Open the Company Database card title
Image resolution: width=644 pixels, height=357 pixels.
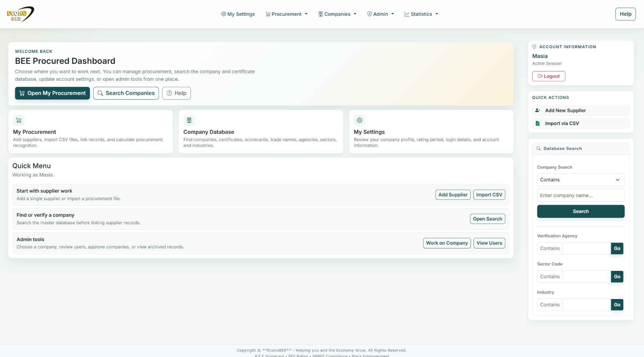click(x=209, y=132)
